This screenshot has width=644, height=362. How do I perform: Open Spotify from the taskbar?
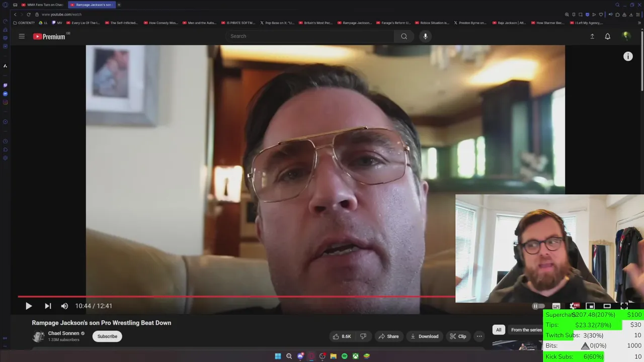click(344, 356)
